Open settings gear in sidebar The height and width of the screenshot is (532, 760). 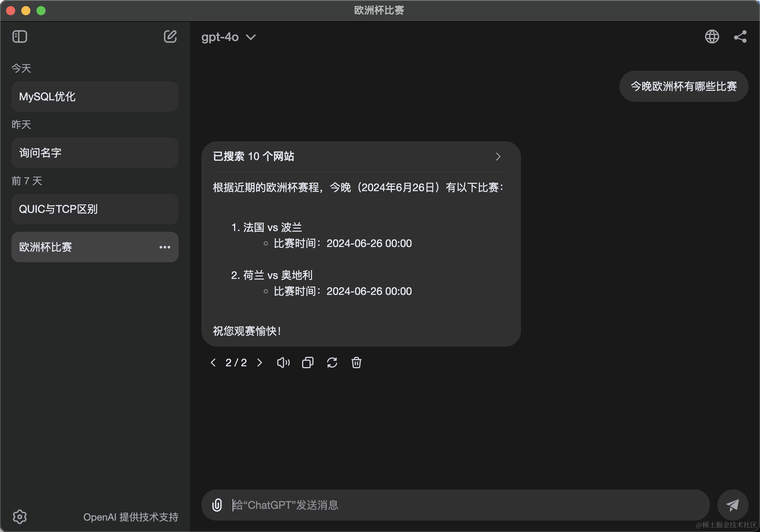click(20, 516)
